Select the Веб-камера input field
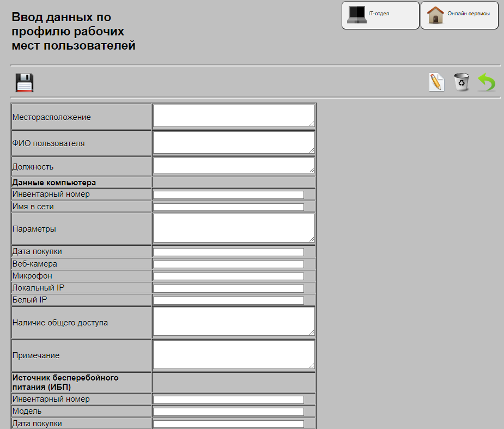Viewport: 504px width, 429px height. click(228, 264)
